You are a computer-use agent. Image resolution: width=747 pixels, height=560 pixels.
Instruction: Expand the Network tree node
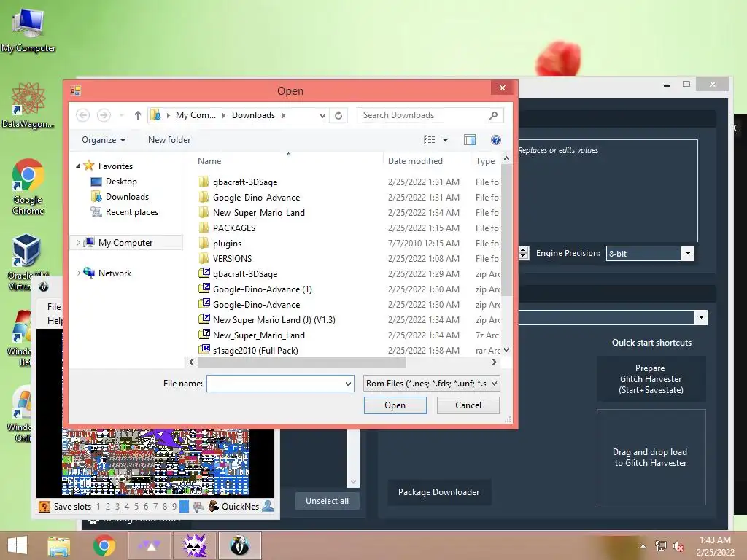tap(78, 273)
